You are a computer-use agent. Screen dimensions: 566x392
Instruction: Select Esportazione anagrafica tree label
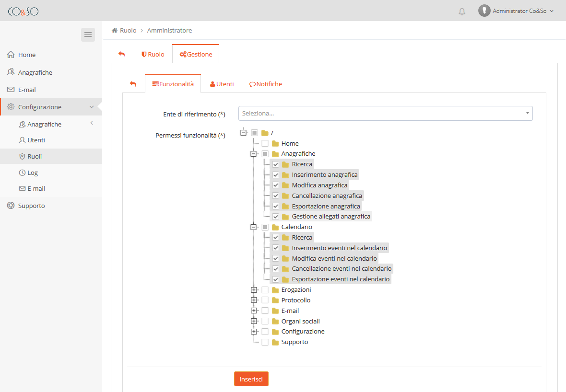[326, 206]
